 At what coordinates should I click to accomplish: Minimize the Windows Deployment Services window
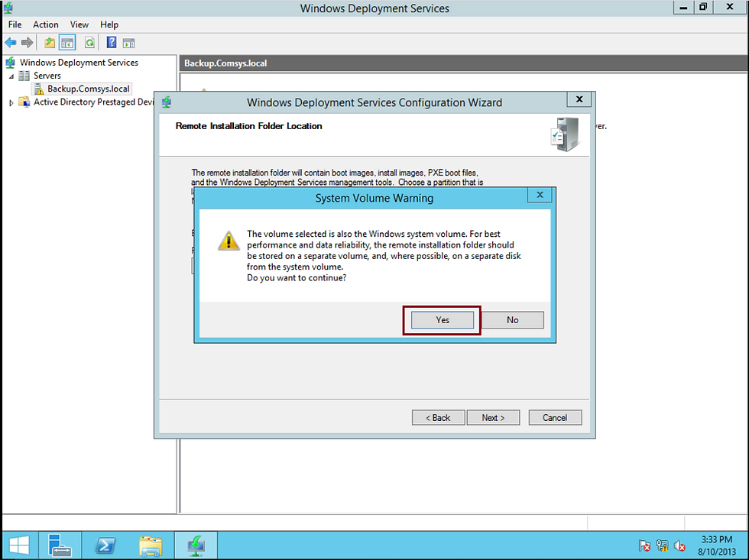(683, 7)
